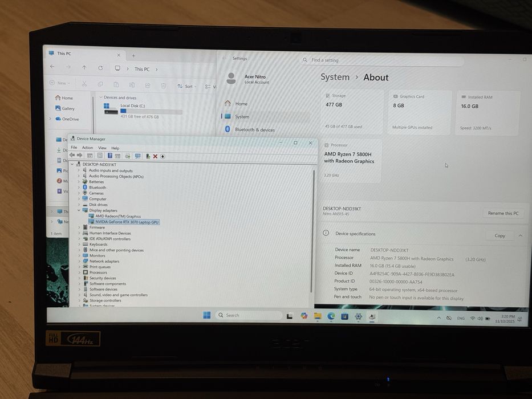Open Action menu in Device Manager
Image resolution: width=532 pixels, height=399 pixels.
point(87,148)
